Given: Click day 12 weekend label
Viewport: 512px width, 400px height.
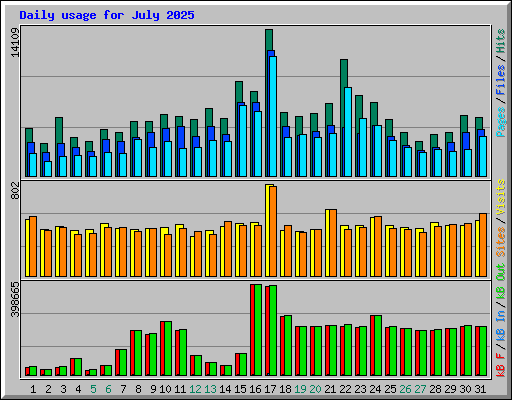Looking at the screenshot, I should click(x=195, y=389).
